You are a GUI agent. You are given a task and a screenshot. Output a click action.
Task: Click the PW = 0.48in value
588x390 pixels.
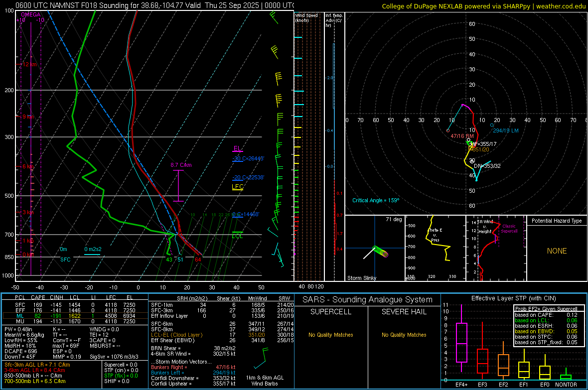coord(19,329)
